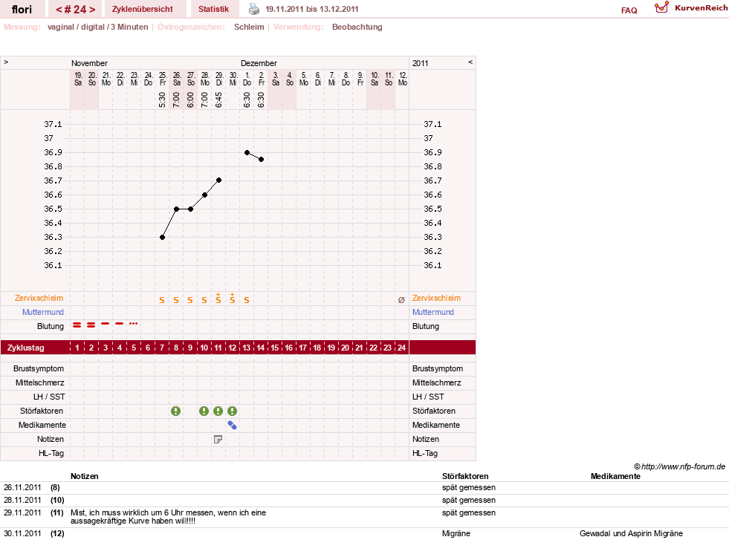Image resolution: width=729 pixels, height=560 pixels.
Task: Click the date header 12. Mo
Action: click(x=403, y=79)
